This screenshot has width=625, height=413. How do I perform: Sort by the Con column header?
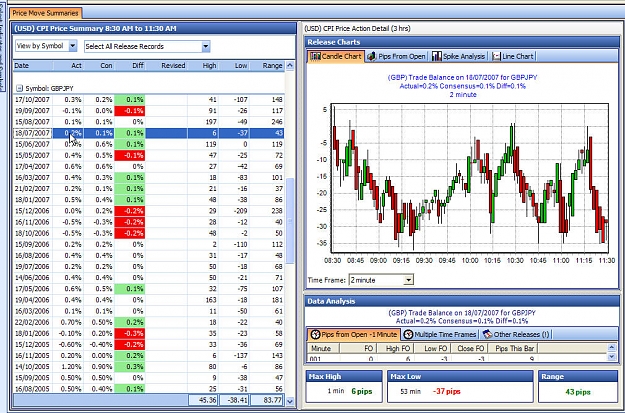(x=99, y=65)
